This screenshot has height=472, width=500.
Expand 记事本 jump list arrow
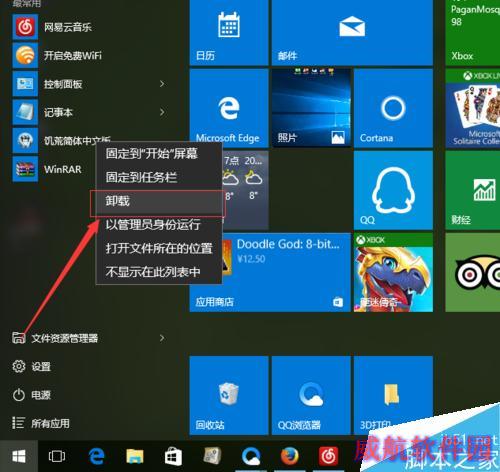coord(162,112)
